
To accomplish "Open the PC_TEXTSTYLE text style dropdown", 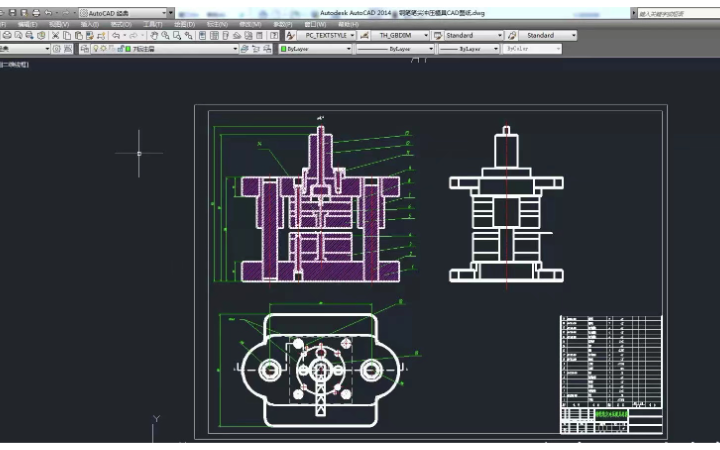I will click(x=326, y=35).
